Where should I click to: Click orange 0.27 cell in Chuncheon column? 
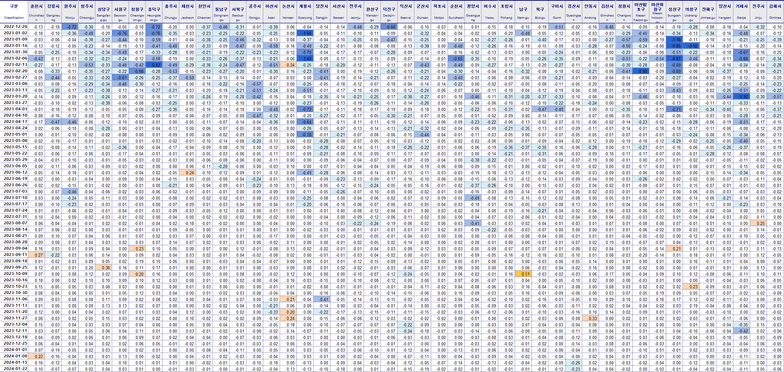(x=36, y=254)
